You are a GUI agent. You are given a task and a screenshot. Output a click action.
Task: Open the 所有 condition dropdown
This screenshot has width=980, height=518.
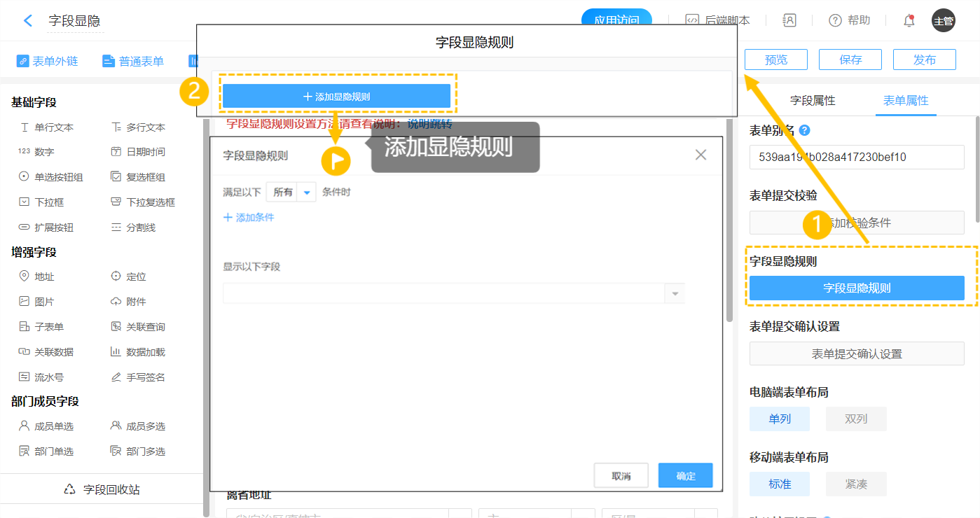pos(291,192)
